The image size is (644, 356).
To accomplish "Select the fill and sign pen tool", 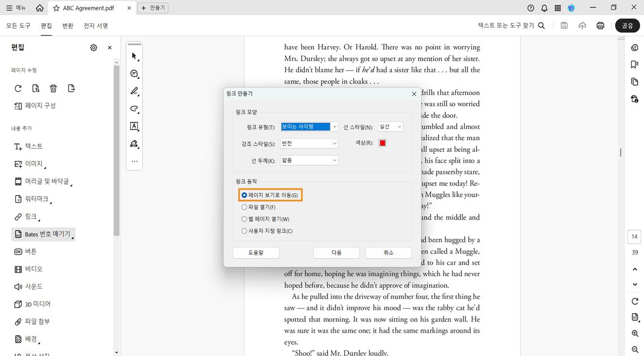I will (x=134, y=144).
